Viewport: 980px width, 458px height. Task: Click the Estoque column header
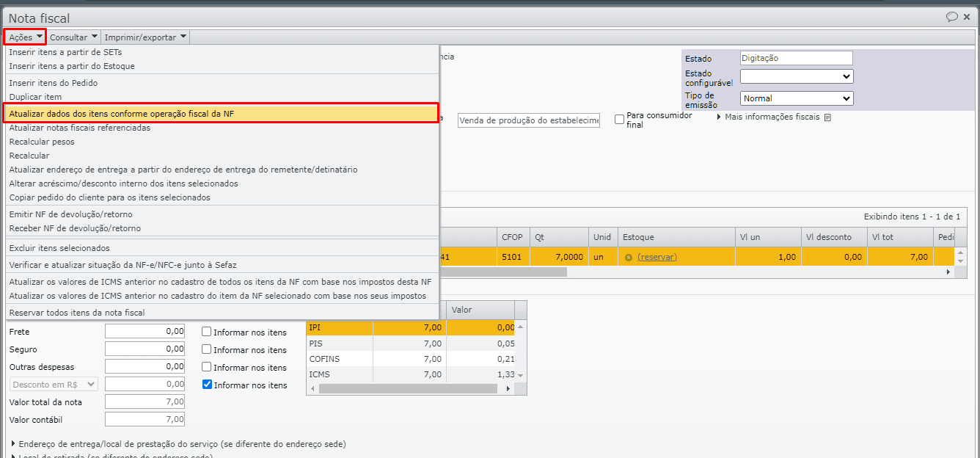(676, 237)
